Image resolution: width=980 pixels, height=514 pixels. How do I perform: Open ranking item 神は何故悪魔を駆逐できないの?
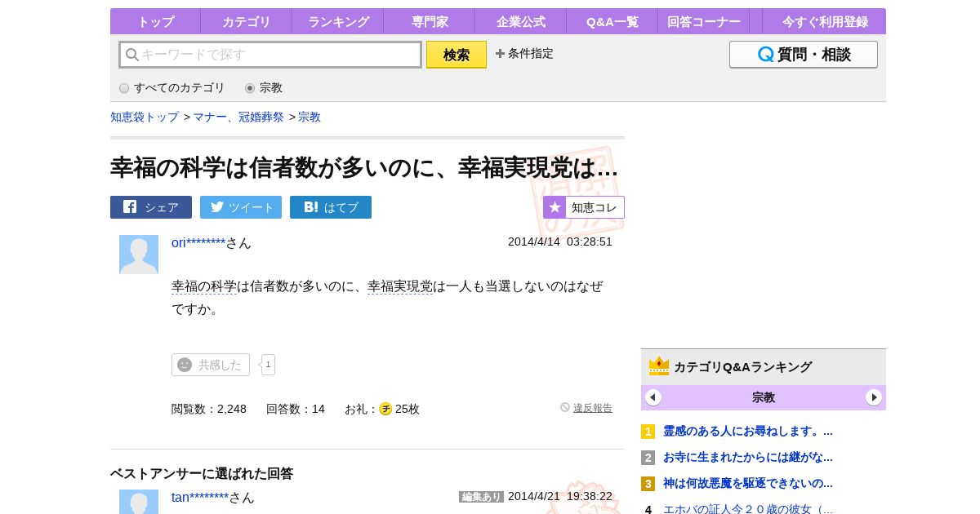tap(748, 483)
